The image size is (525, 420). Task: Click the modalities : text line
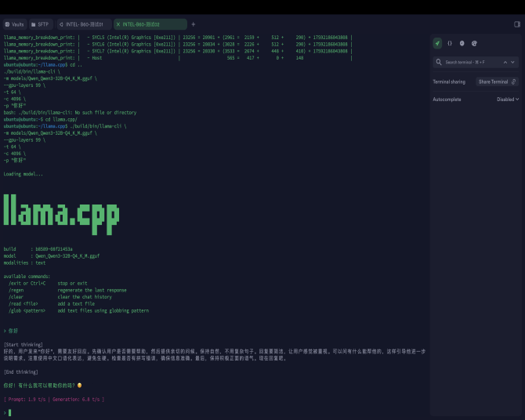[x=24, y=263]
